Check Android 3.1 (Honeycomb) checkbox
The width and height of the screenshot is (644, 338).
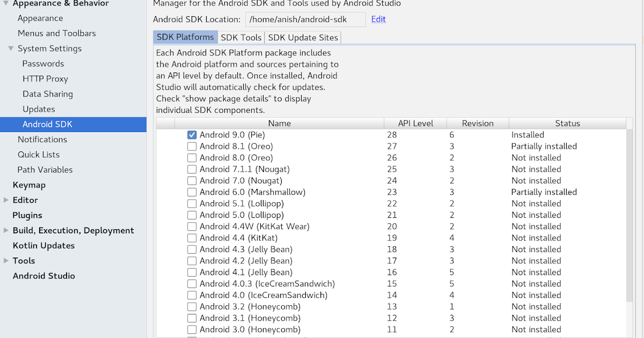(x=192, y=318)
